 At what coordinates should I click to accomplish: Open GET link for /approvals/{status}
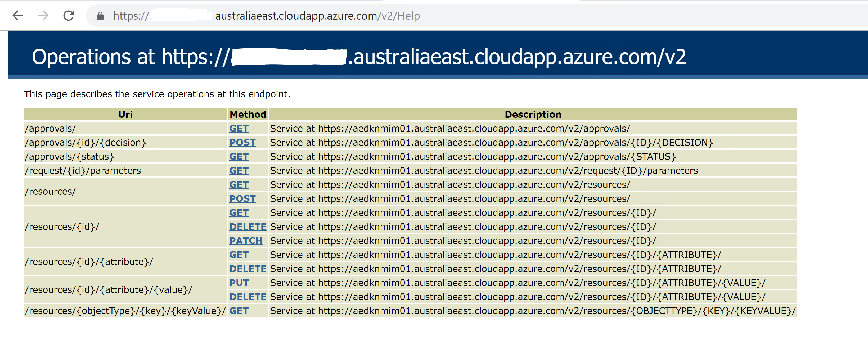239,157
